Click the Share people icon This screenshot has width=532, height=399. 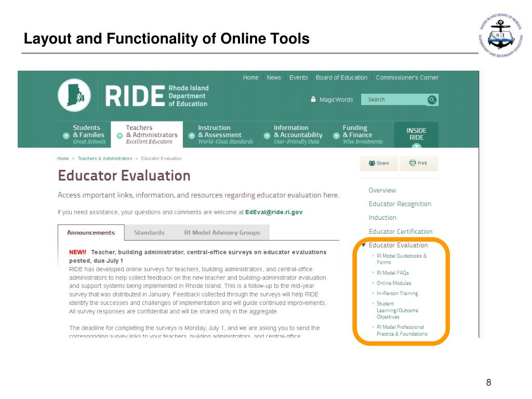(x=372, y=163)
